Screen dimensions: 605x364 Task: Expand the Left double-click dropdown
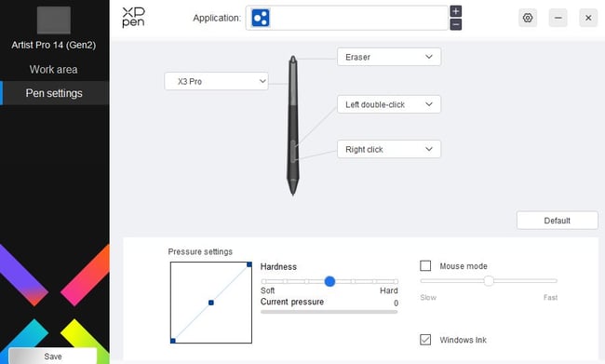389,104
